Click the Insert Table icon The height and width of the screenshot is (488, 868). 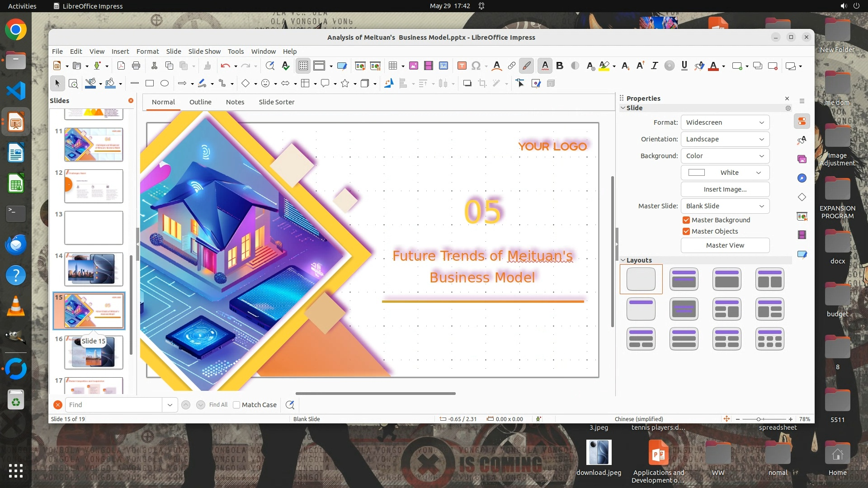tap(392, 66)
